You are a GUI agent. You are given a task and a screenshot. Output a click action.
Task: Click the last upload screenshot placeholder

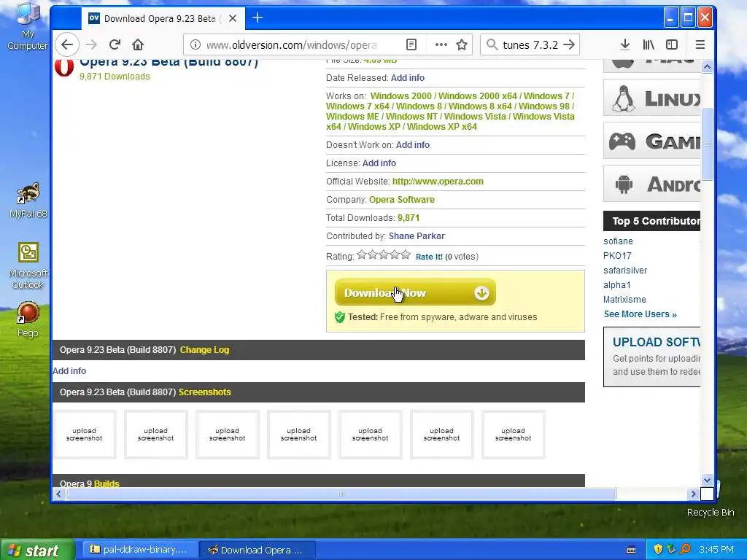pyautogui.click(x=513, y=435)
